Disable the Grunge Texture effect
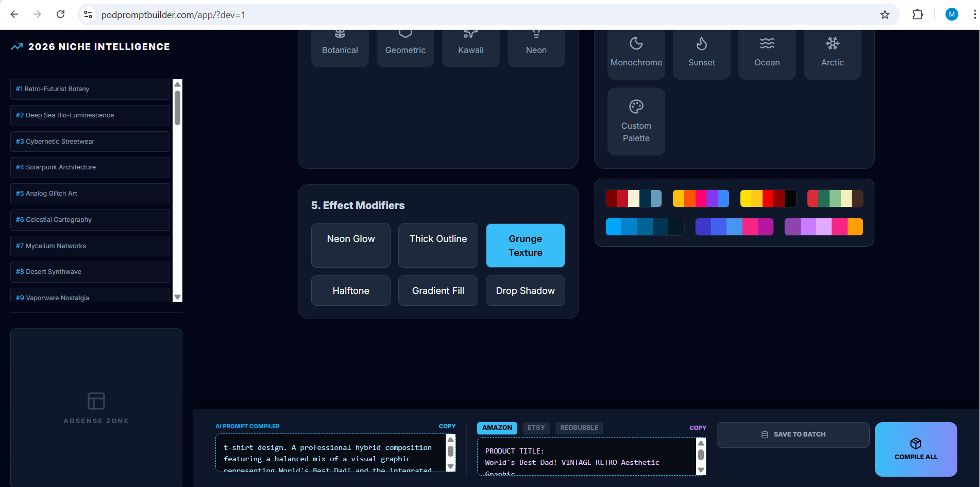The image size is (980, 487). click(x=525, y=246)
